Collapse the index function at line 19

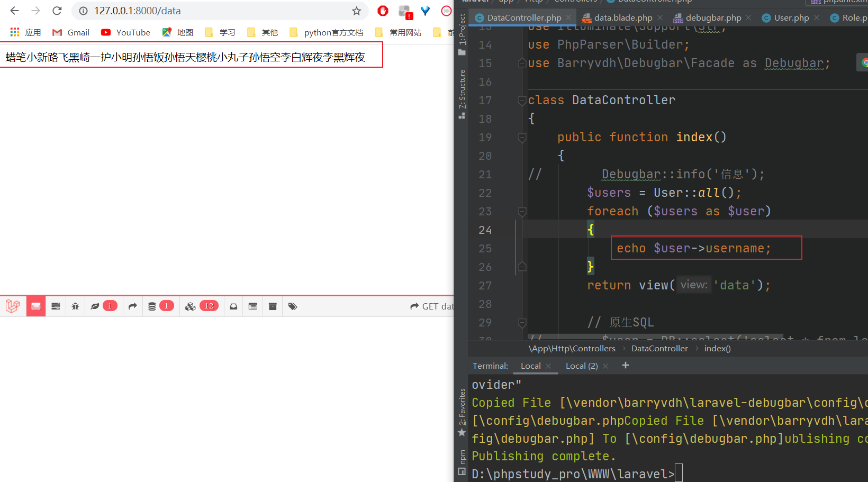[522, 138]
